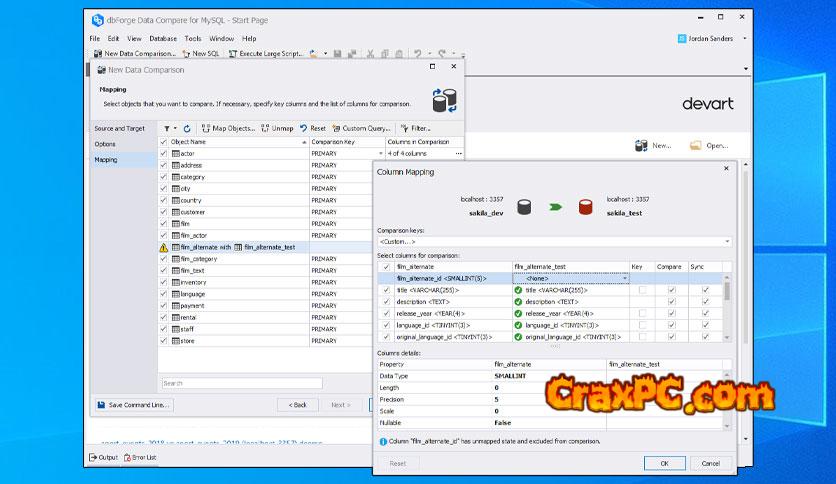Toggle the Sync checkbox for description column
This screenshot has width=836, height=484.
pyautogui.click(x=706, y=301)
